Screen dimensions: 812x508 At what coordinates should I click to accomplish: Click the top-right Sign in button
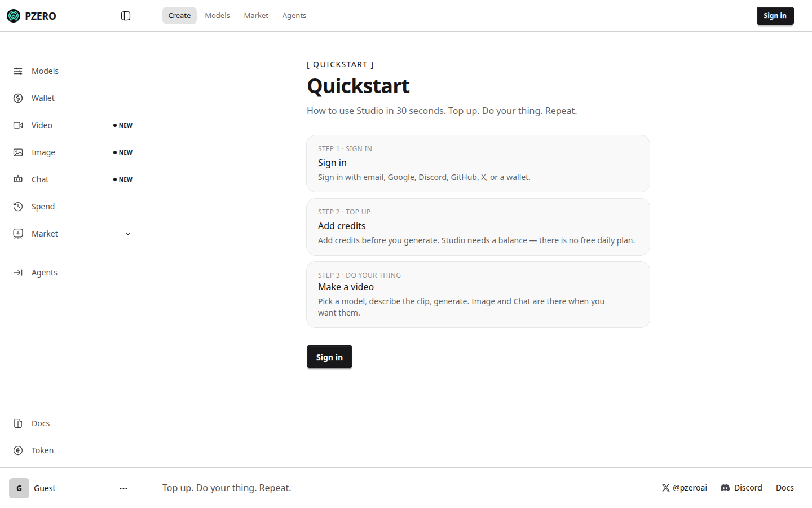pos(775,16)
